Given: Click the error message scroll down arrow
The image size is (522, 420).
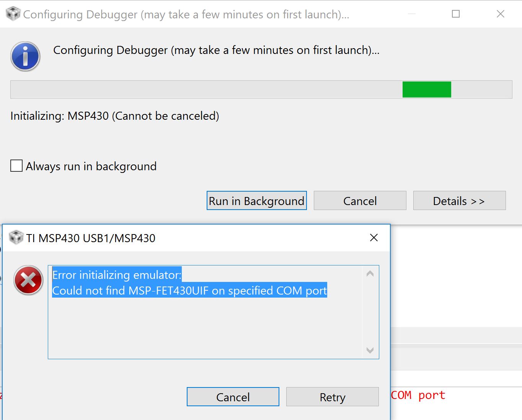Looking at the screenshot, I should (x=370, y=350).
